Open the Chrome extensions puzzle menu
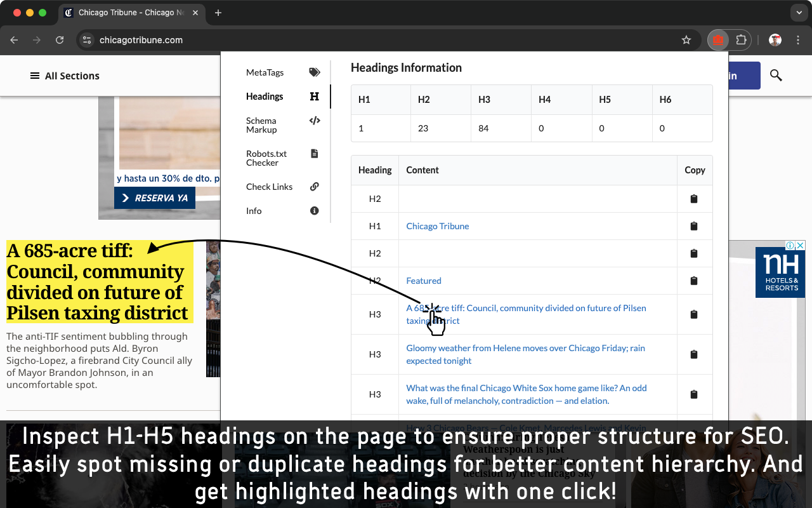The height and width of the screenshot is (508, 812). (x=741, y=40)
